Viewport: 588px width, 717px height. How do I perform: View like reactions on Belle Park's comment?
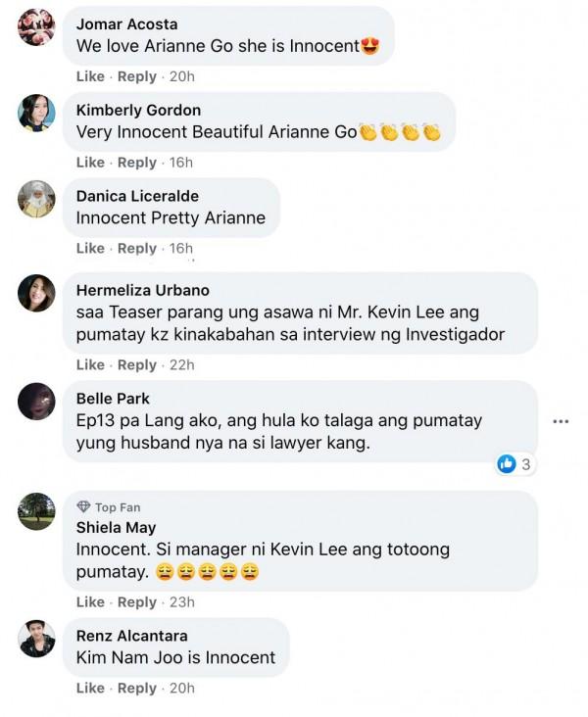pos(514,464)
